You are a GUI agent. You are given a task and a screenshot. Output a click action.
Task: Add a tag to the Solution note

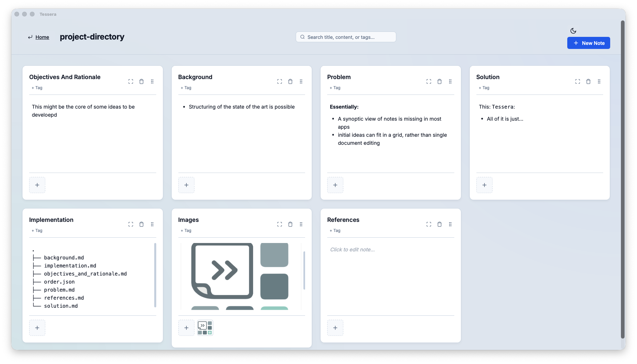[484, 88]
